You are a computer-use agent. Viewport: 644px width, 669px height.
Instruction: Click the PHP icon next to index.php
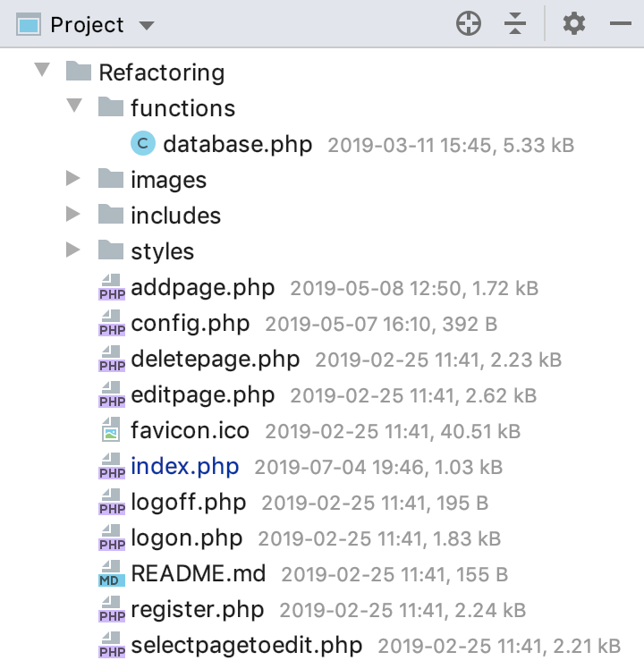[112, 466]
